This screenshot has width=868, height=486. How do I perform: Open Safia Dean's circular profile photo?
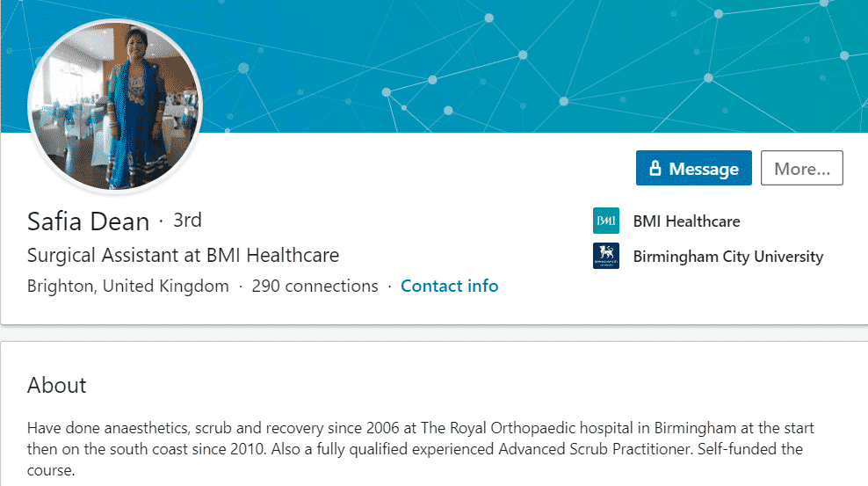pyautogui.click(x=115, y=106)
